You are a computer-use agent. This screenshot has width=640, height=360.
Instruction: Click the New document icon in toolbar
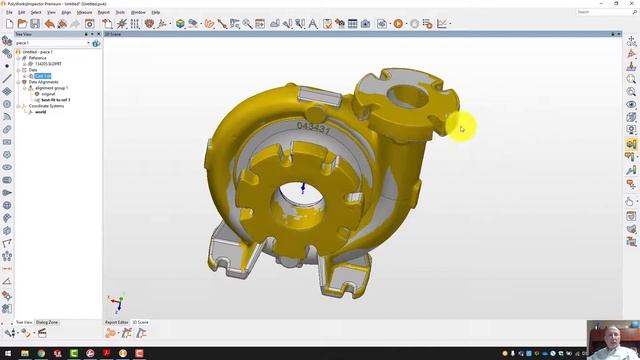9,24
